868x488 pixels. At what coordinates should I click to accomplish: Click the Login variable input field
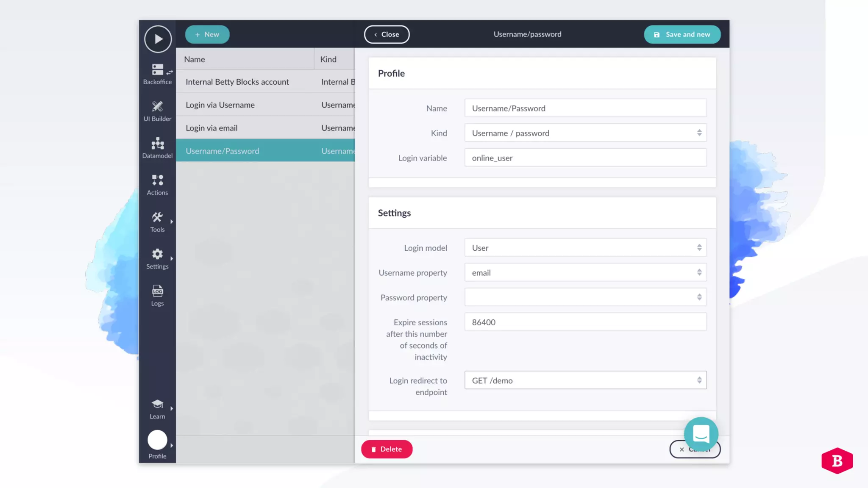(x=585, y=158)
